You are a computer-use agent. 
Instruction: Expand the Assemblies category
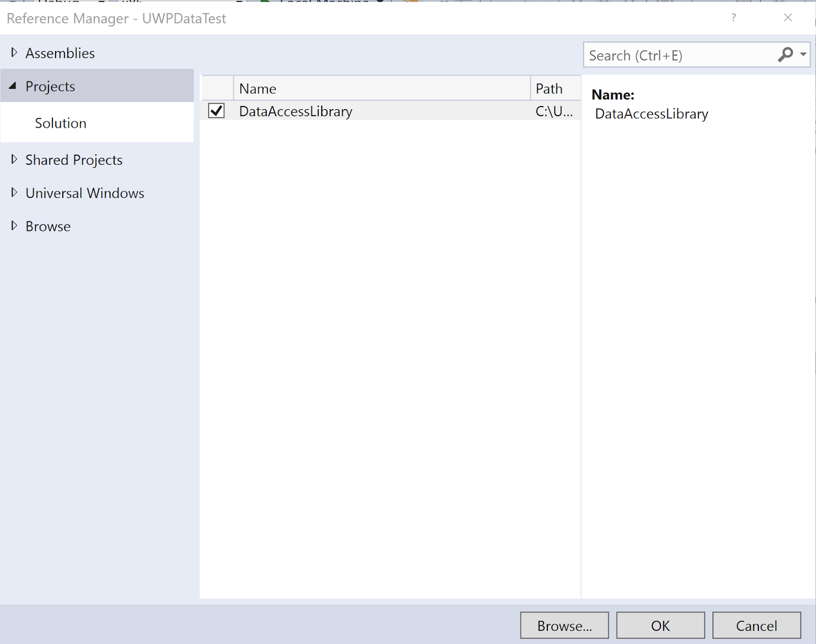14,53
